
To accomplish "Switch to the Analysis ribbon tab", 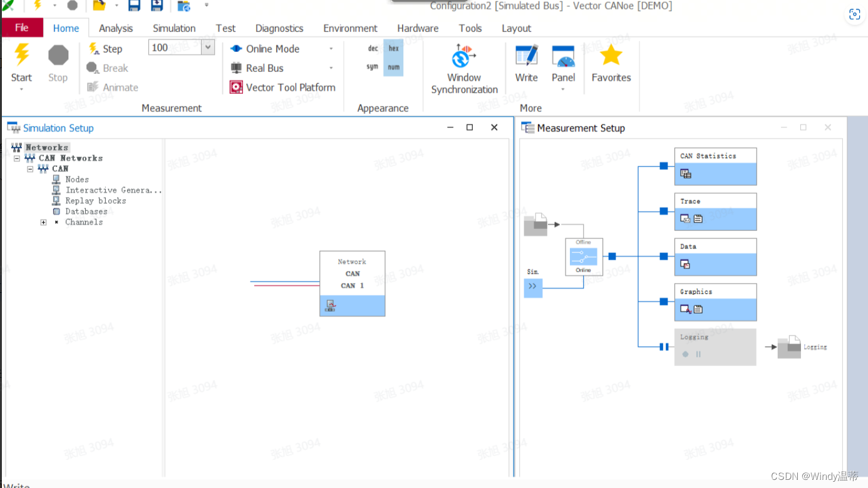I will [x=116, y=28].
